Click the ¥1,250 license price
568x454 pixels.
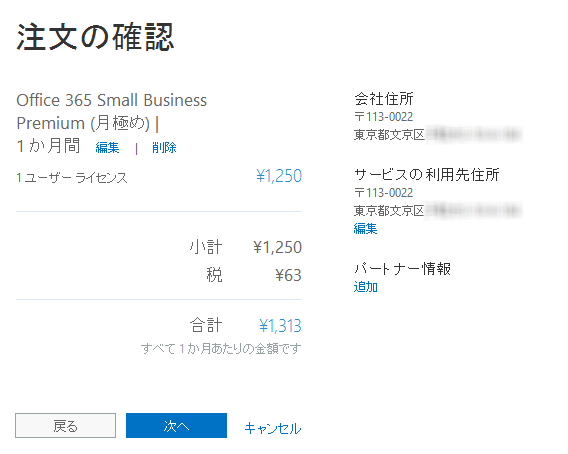279,176
